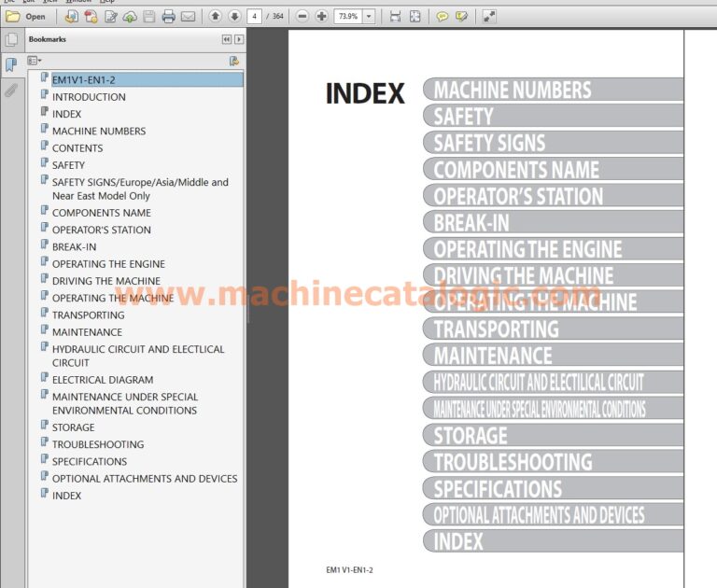Expand the Bookmarks panel with the right-arrow button
The height and width of the screenshot is (588, 717).
click(239, 39)
